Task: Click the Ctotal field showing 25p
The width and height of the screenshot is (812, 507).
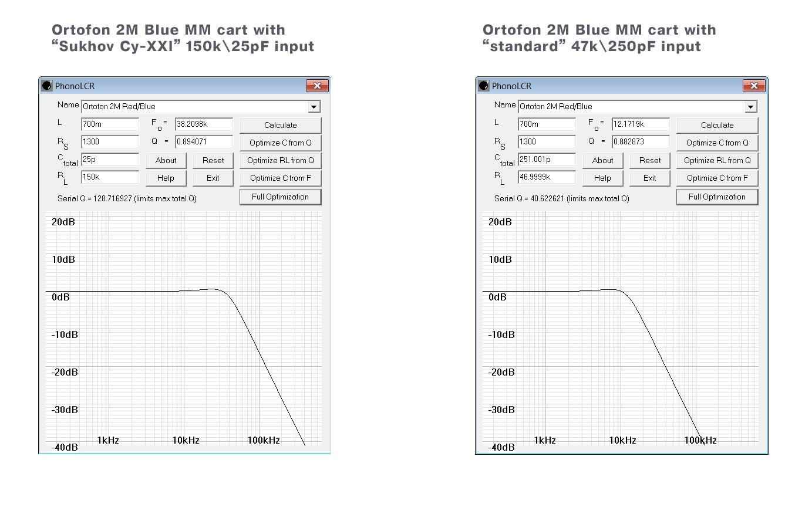Action: pyautogui.click(x=110, y=160)
